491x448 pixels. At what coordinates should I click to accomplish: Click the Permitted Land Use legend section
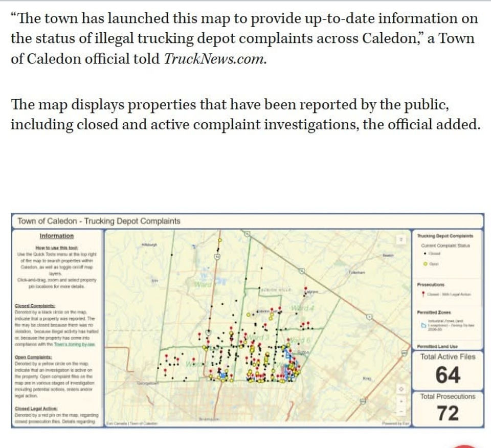437,346
